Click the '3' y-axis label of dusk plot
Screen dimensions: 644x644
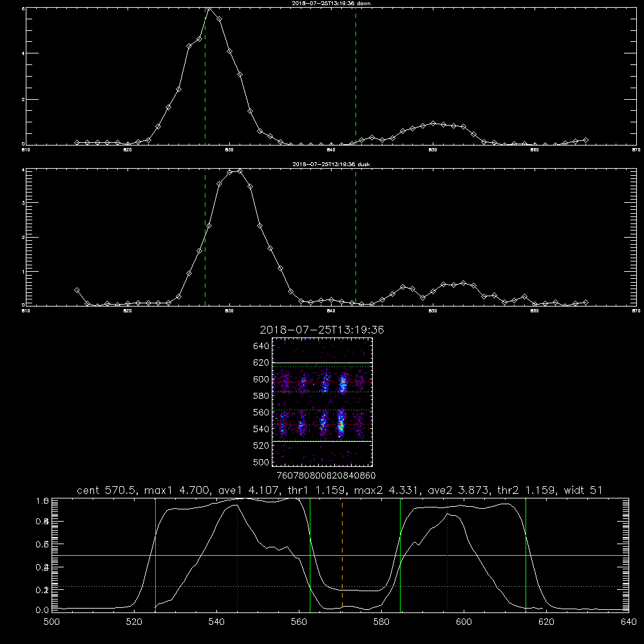coord(23,203)
